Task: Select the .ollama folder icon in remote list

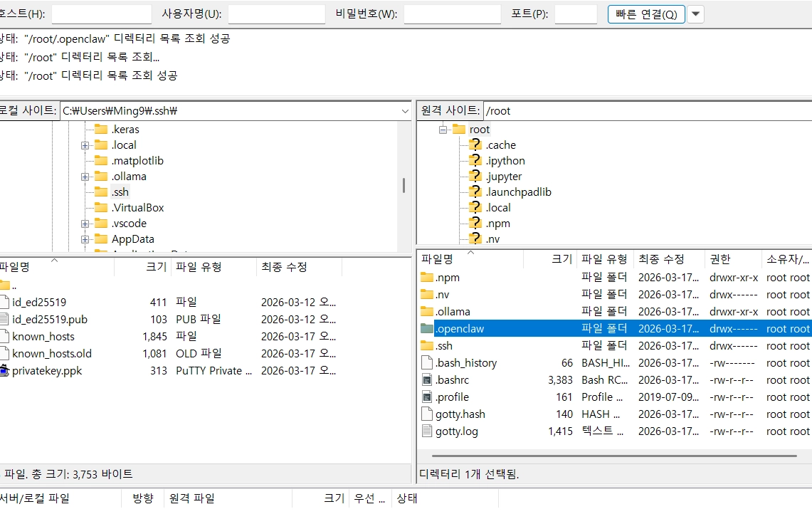Action: [x=427, y=311]
